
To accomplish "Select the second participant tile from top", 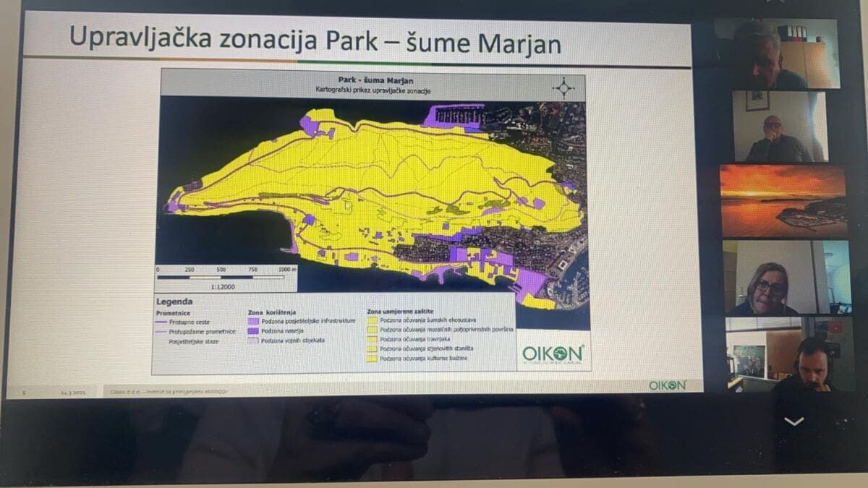I will [779, 127].
